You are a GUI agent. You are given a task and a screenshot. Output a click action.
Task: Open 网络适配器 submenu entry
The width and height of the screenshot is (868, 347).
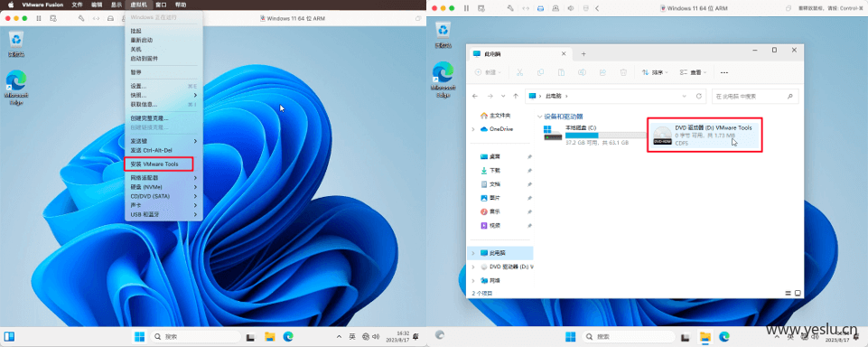[163, 178]
